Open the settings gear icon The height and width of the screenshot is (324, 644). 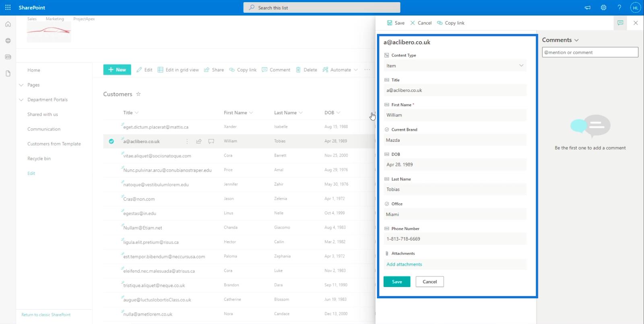coord(603,7)
